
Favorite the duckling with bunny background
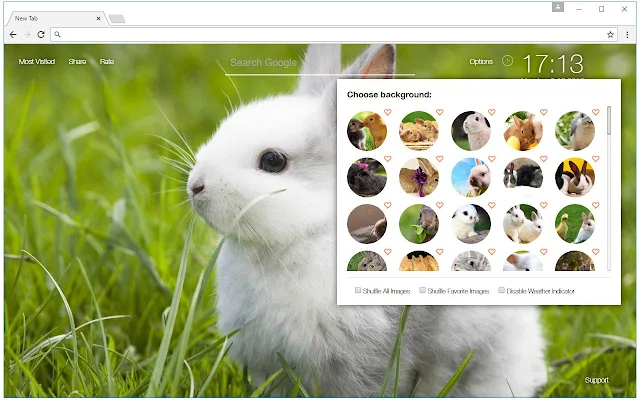[x=596, y=205]
